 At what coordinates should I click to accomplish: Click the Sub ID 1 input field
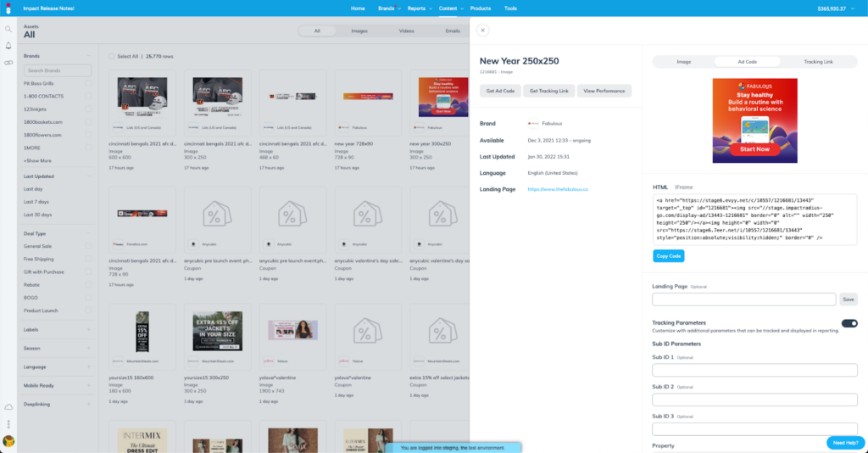(754, 370)
